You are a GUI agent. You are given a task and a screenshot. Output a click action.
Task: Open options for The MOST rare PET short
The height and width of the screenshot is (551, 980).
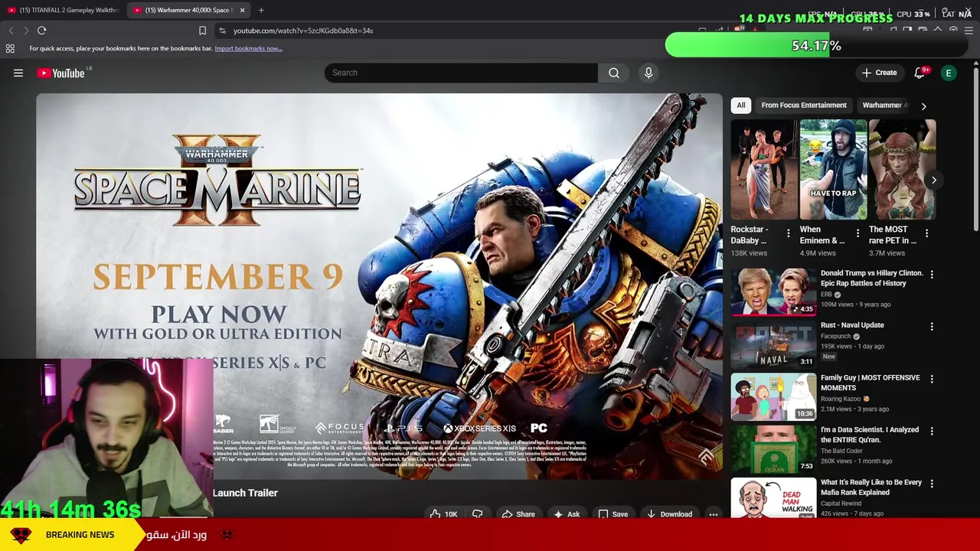point(926,233)
